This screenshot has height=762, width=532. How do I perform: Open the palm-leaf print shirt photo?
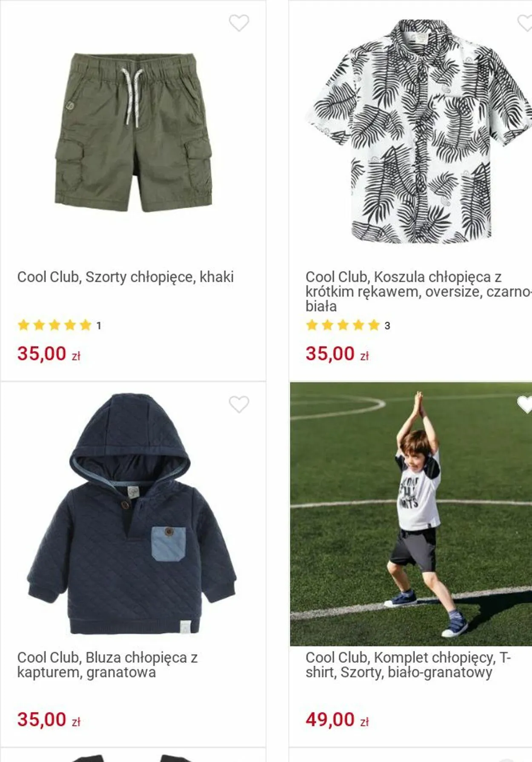[x=419, y=131]
